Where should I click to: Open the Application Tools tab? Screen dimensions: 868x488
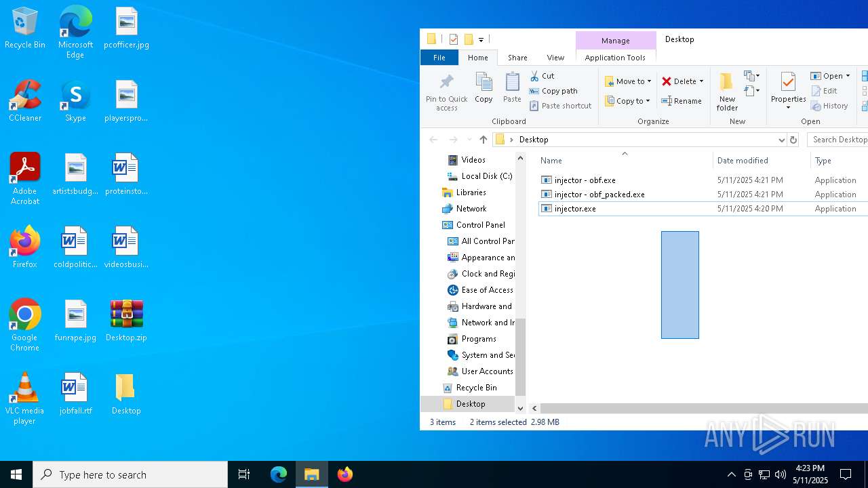click(615, 58)
